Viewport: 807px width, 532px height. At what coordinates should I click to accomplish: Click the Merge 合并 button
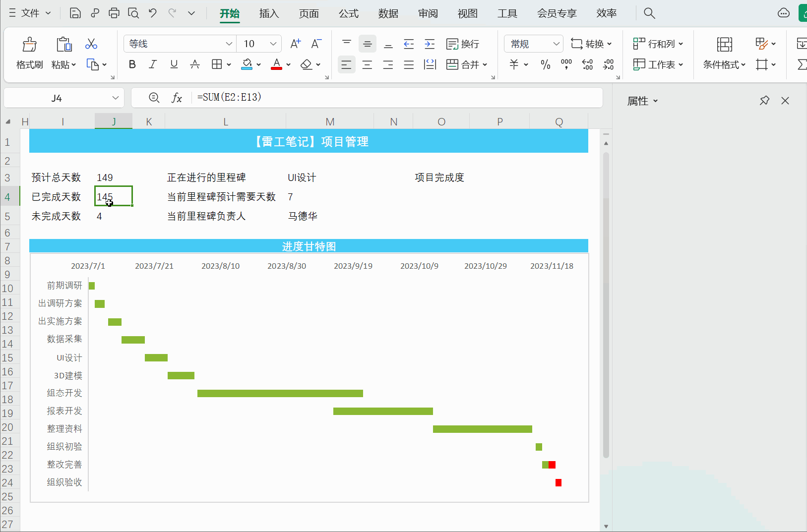point(467,64)
